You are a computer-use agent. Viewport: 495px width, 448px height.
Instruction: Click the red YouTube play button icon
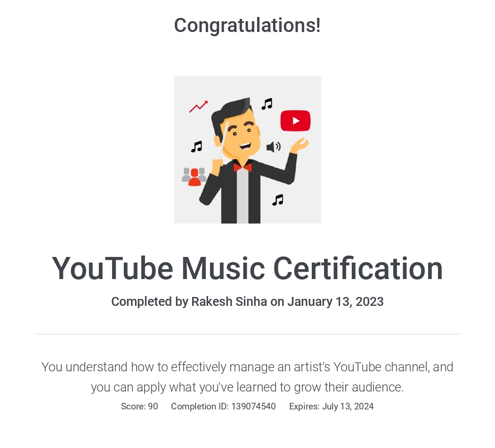pos(295,120)
